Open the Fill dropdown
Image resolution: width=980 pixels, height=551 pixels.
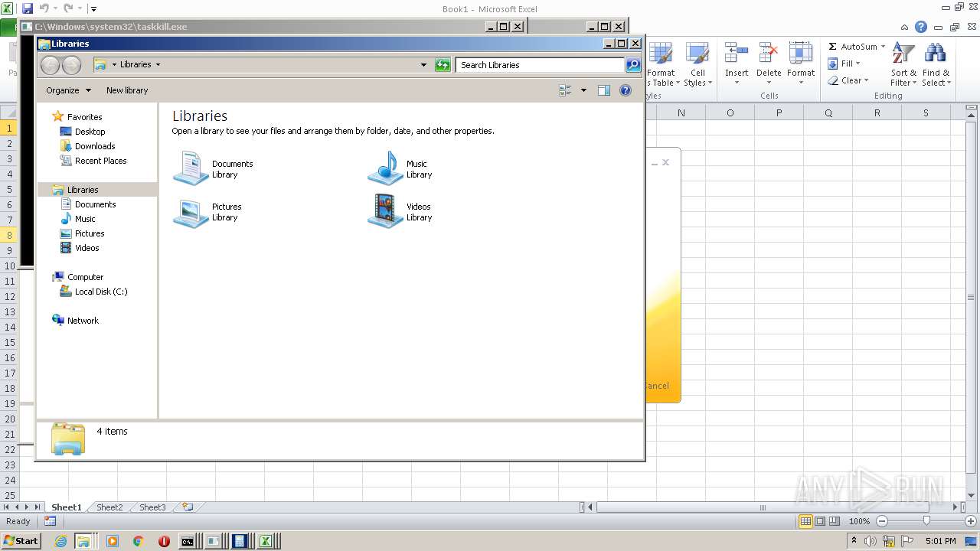[x=844, y=64]
